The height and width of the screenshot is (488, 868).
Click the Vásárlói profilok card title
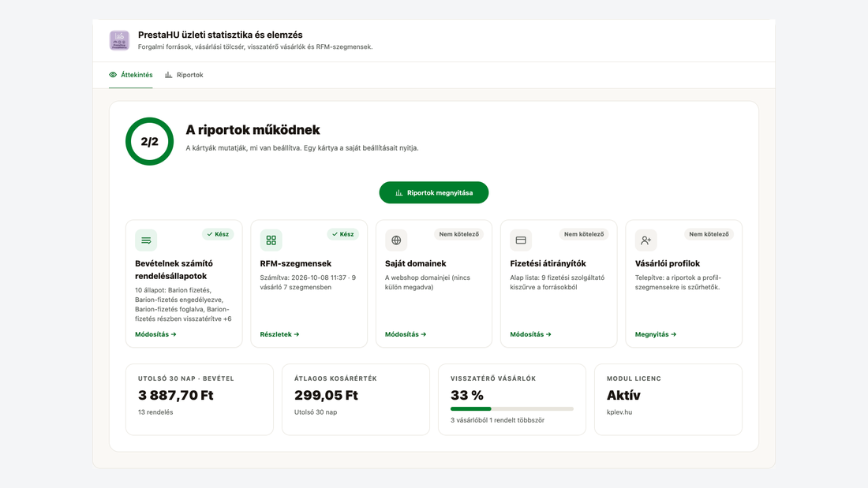pyautogui.click(x=668, y=263)
